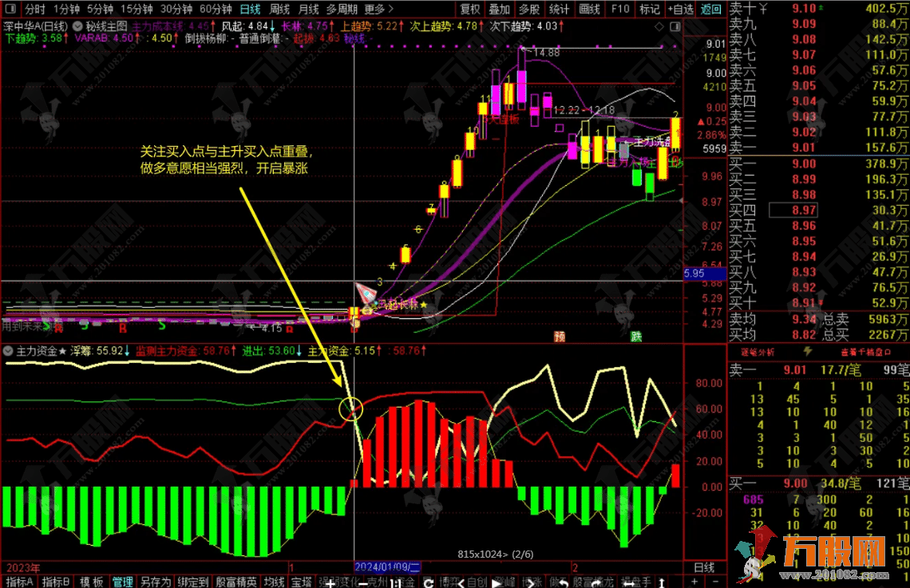Screen dimensions: 910x588
Task: Click the 1:1 actual size icon
Action: (x=396, y=582)
